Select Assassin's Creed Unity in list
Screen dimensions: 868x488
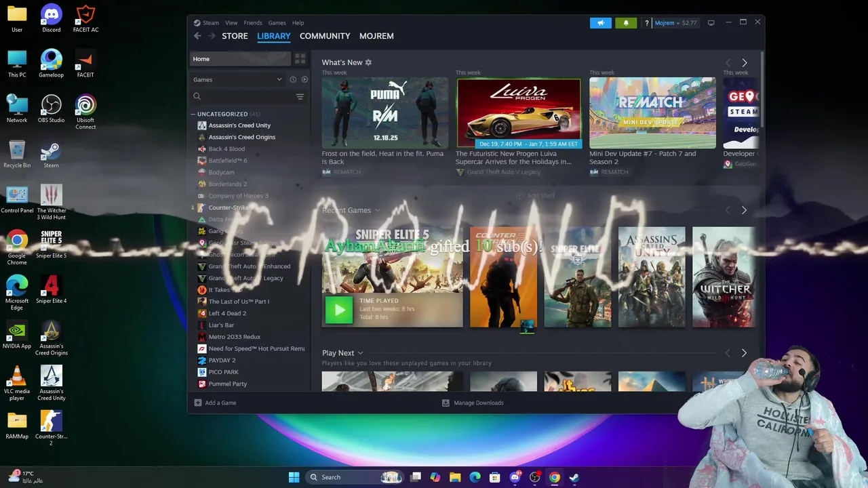coord(239,125)
